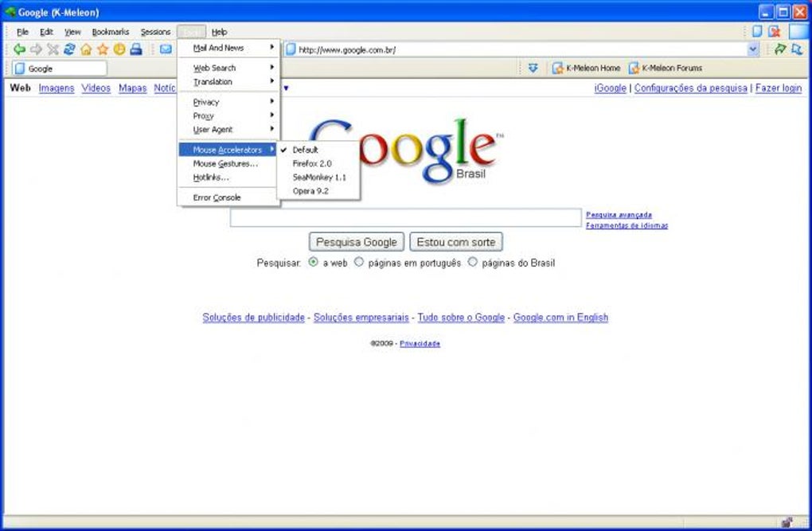
Task: Click the Search icon beside Go button
Action: (797, 49)
